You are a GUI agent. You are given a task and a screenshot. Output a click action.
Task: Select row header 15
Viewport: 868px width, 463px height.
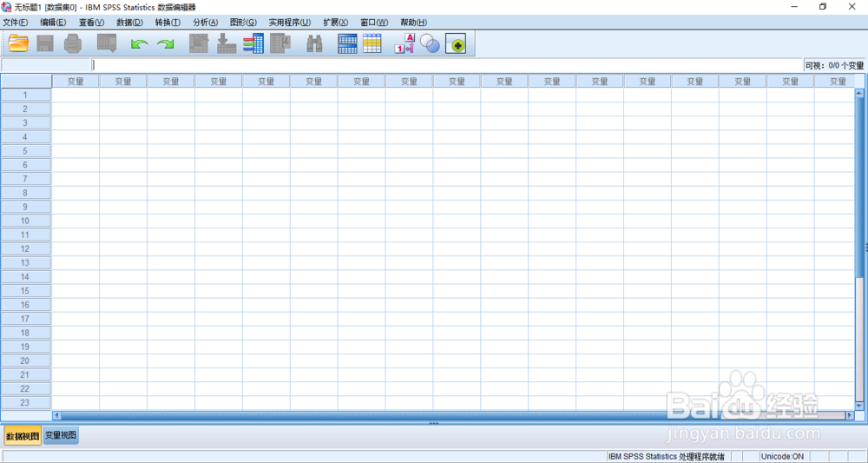coord(26,291)
